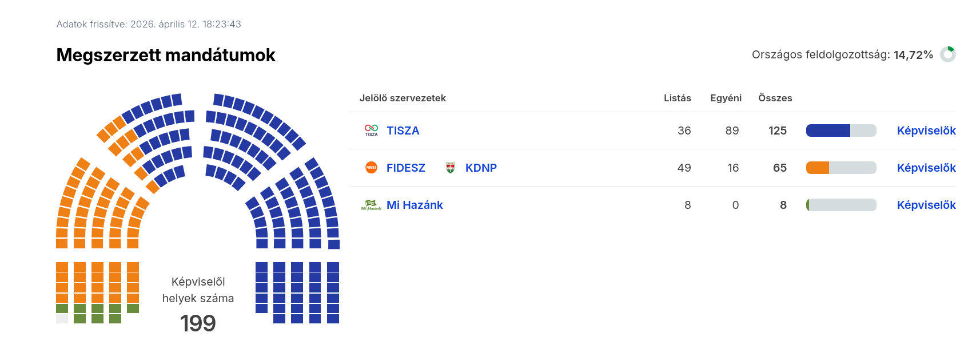Open the Mi Hazánk party link
The width and height of the screenshot is (980, 352).
[x=415, y=205]
